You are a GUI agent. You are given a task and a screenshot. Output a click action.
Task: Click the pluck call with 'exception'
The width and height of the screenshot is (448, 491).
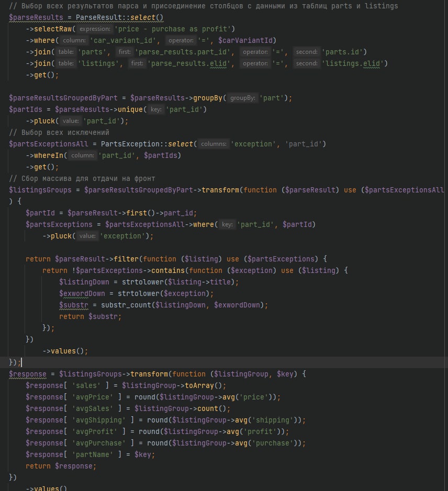click(102, 236)
